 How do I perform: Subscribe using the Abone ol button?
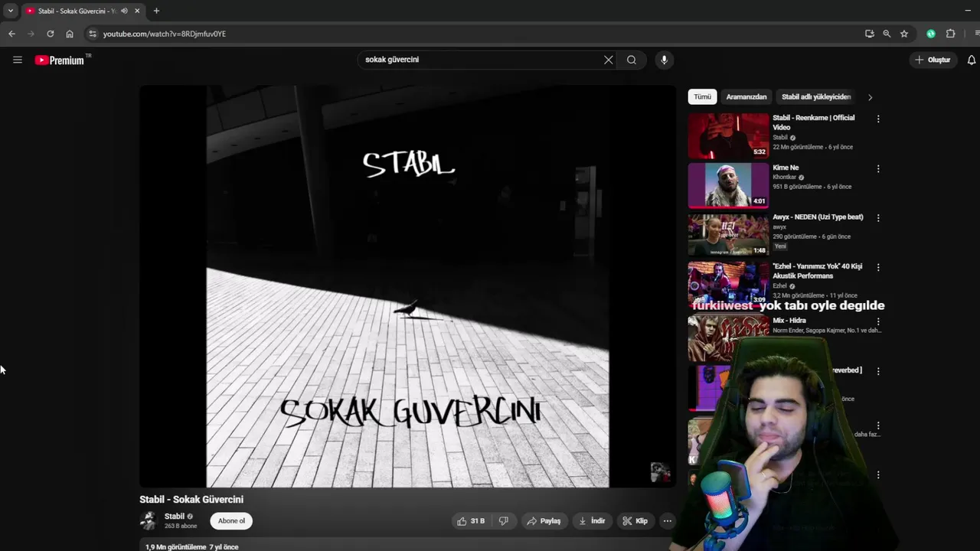click(x=231, y=521)
